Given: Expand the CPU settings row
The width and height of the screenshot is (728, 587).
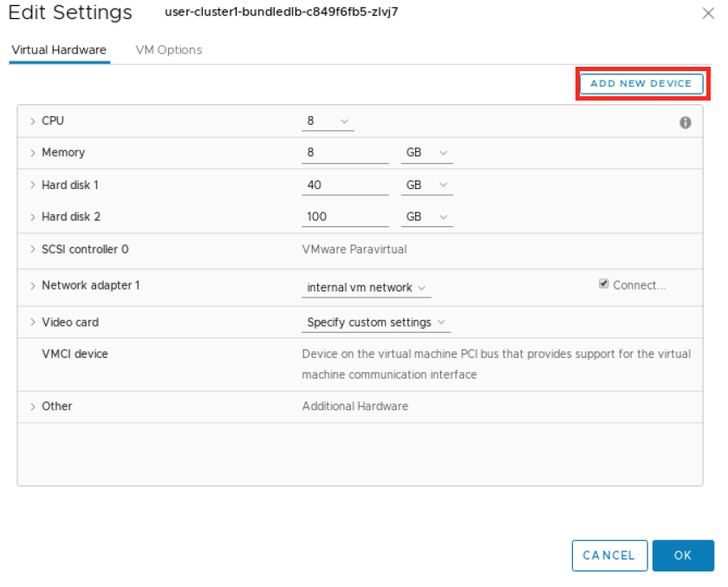Looking at the screenshot, I should [x=33, y=121].
